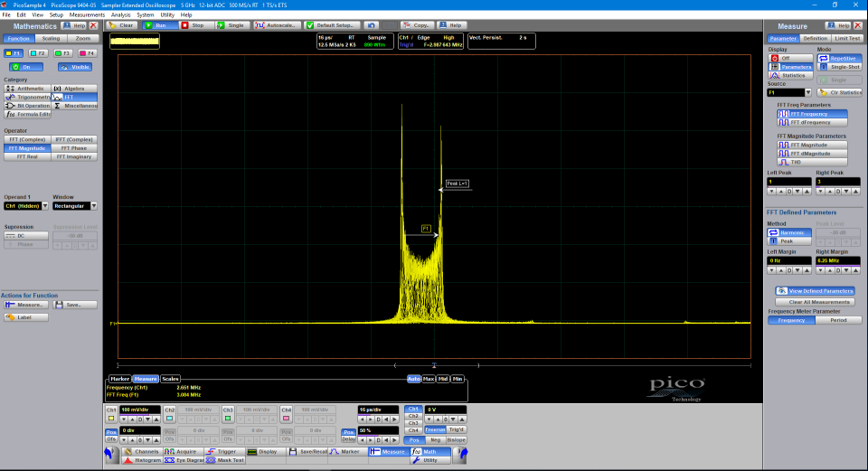Viewport: 868px width, 471px height.
Task: Open the Trigger settings
Action: click(x=224, y=451)
